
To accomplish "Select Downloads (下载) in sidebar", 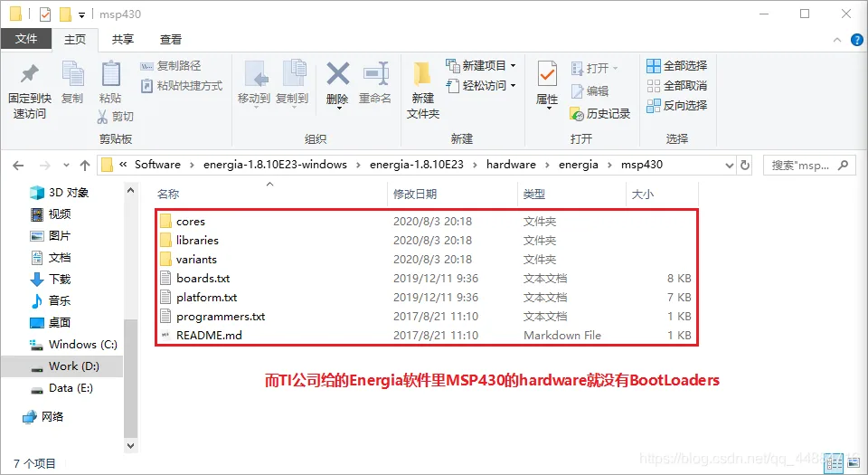I will click(x=51, y=280).
